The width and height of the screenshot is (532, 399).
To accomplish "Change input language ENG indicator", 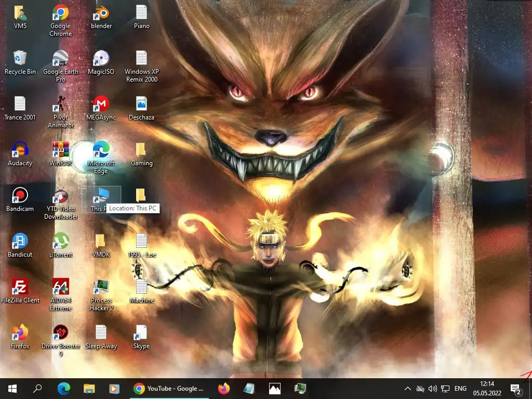I will pyautogui.click(x=460, y=389).
